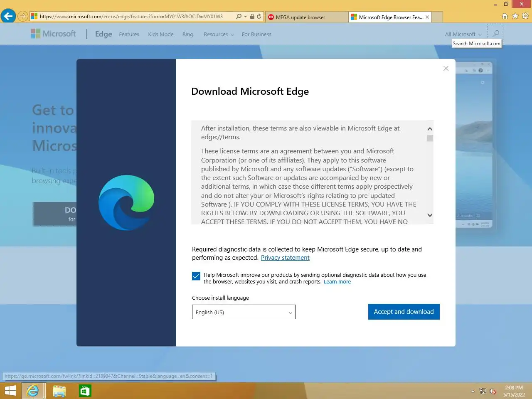Click the Choose install language label
This screenshot has height=399, width=532.
(220, 298)
